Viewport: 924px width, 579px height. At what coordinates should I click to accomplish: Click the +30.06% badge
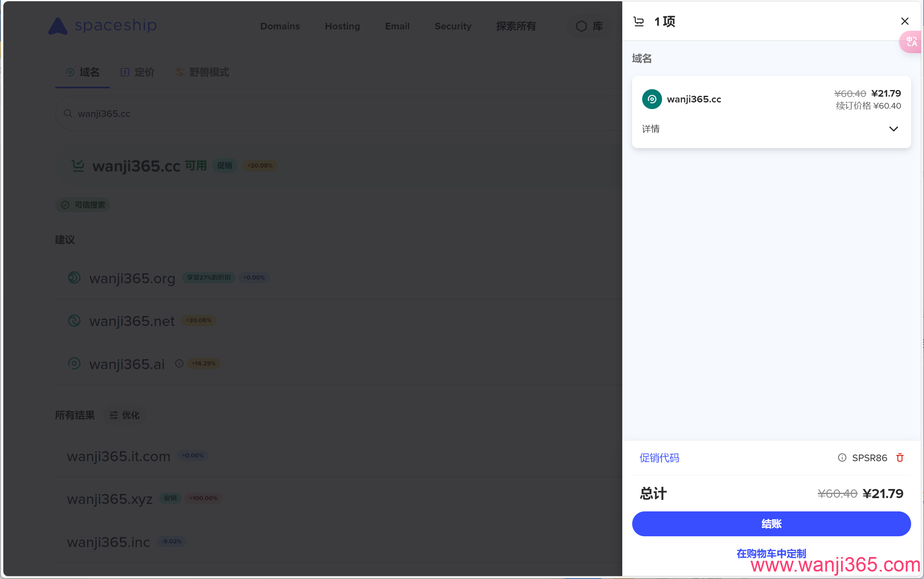198,320
